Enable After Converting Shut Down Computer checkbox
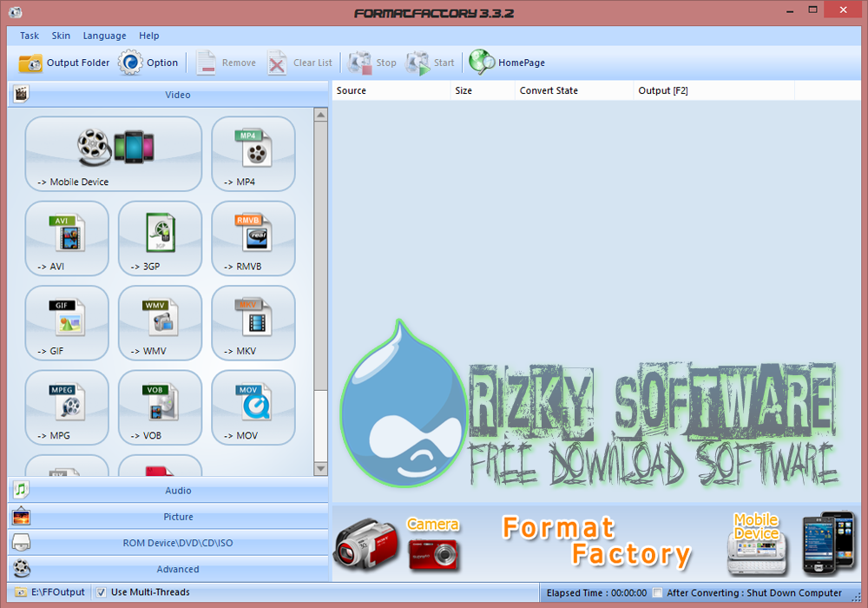The width and height of the screenshot is (868, 608). pos(657,593)
